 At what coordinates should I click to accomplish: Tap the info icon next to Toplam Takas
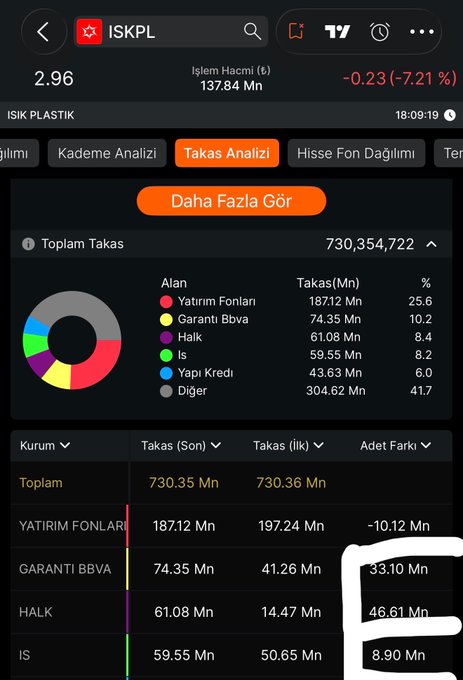pos(28,244)
